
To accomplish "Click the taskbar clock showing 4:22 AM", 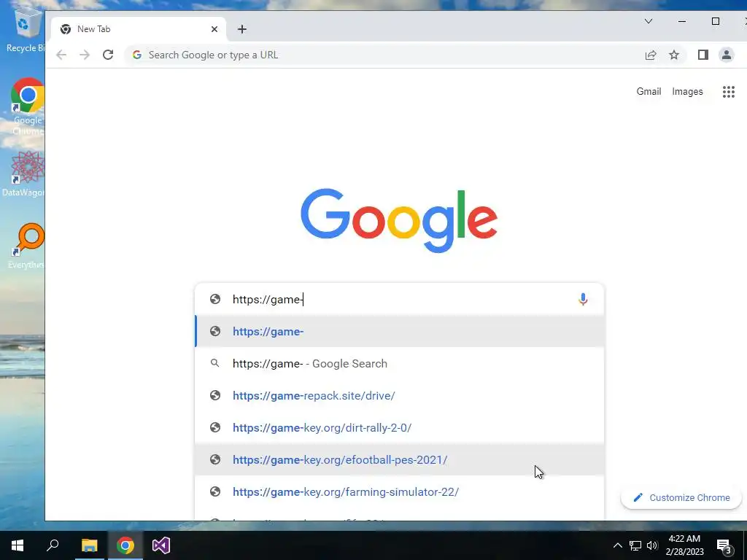I will click(x=684, y=545).
